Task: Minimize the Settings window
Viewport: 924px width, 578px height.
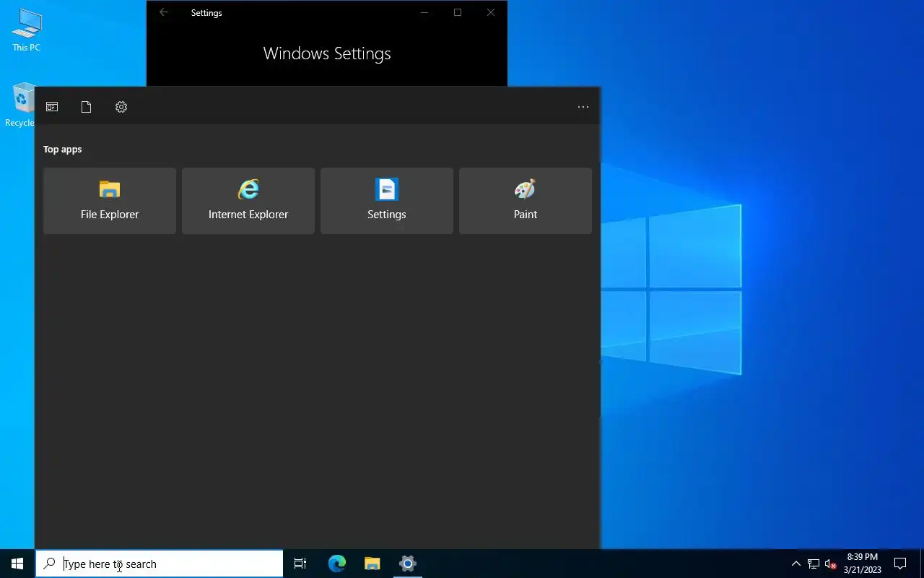Action: [x=424, y=12]
